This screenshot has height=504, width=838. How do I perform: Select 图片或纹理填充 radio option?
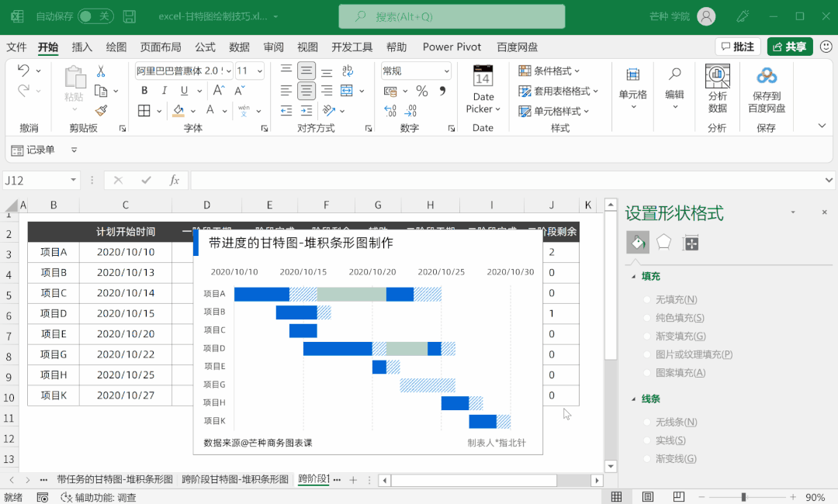(647, 354)
